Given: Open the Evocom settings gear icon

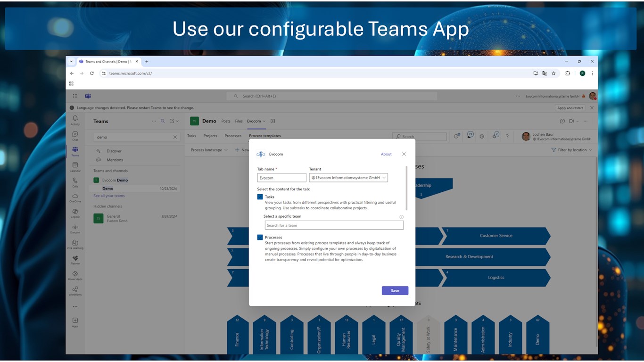Looking at the screenshot, I should [482, 136].
